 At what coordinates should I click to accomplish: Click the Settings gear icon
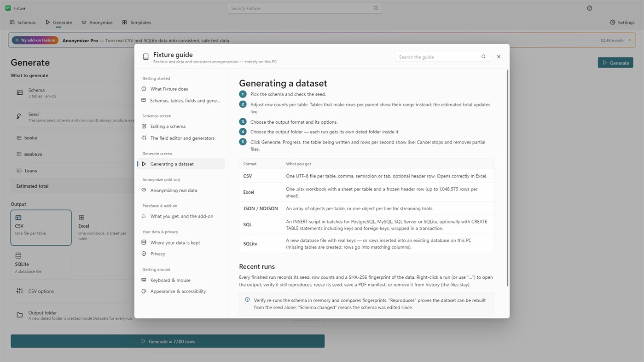point(613,23)
